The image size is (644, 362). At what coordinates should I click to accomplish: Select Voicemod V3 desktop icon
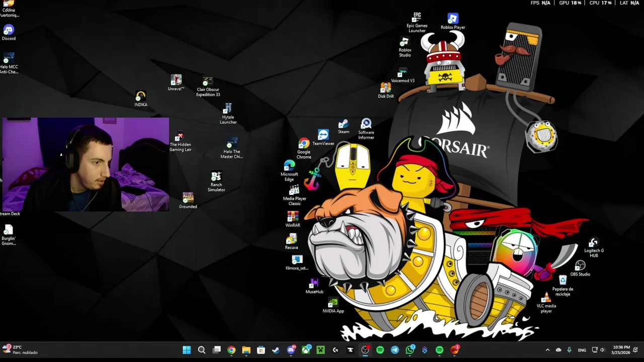tap(403, 76)
